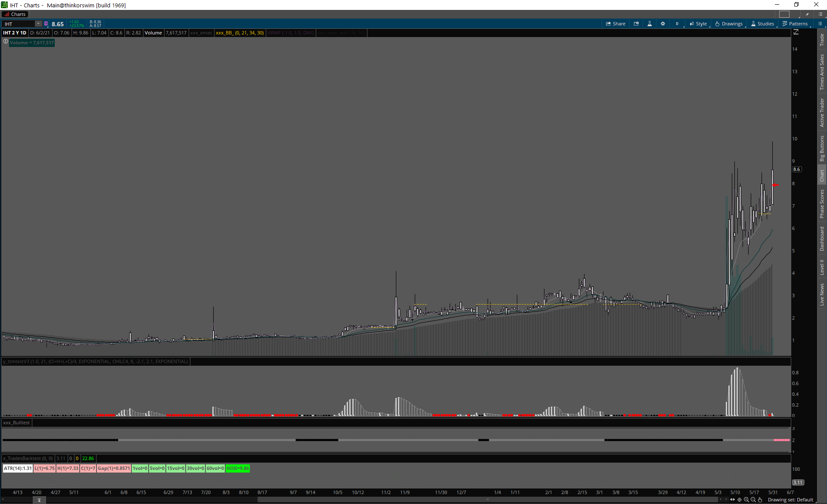
Task: Open the Patterns menu button
Action: pos(795,24)
